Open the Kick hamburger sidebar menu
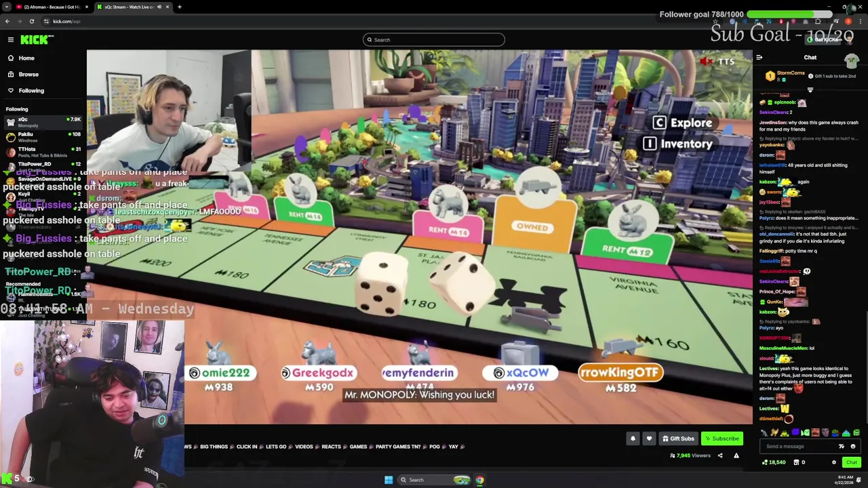This screenshot has height=488, width=868. 11,40
